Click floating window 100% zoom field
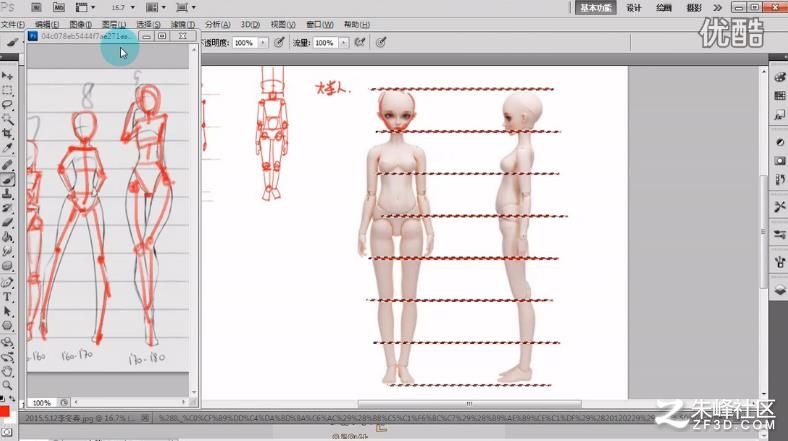This screenshot has width=788, height=441. (x=42, y=402)
